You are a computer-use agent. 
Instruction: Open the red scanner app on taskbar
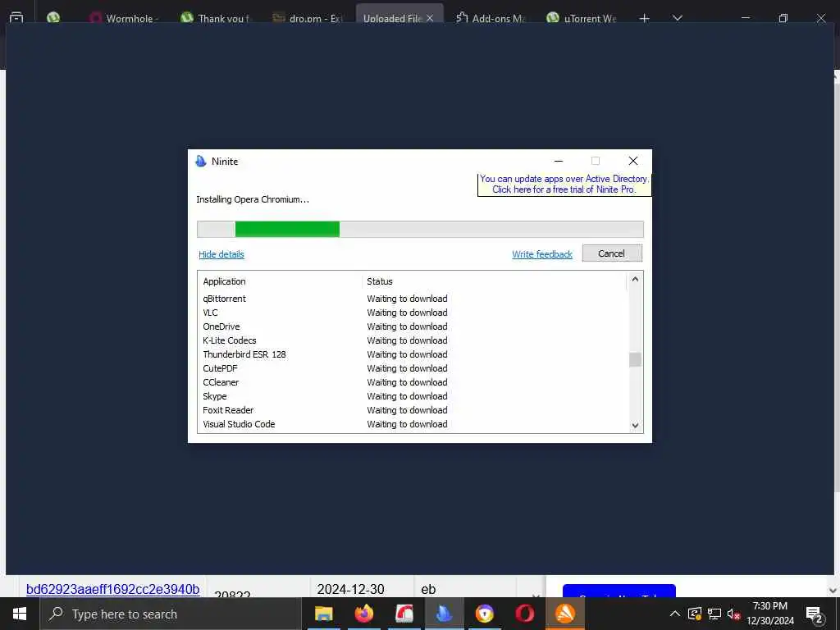404,614
